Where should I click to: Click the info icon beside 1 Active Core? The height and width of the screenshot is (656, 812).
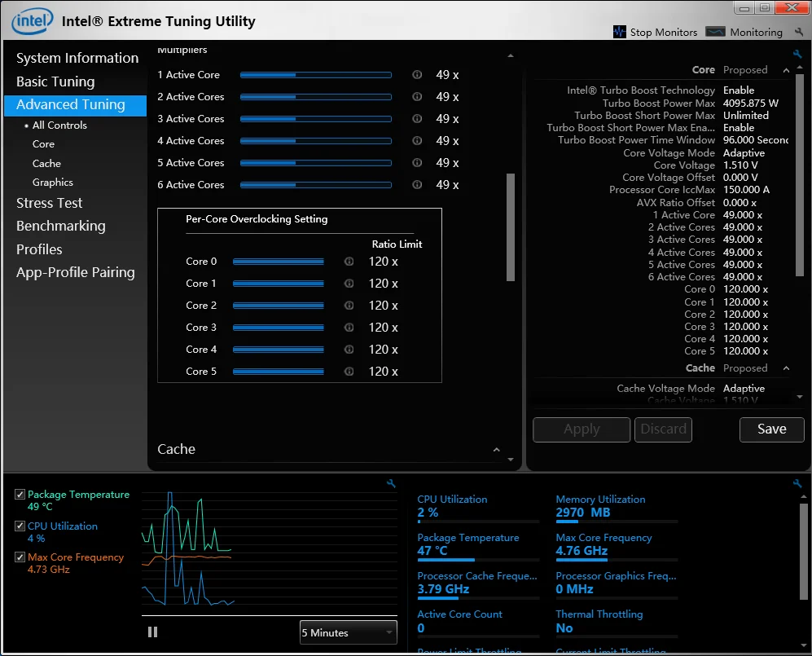click(417, 75)
